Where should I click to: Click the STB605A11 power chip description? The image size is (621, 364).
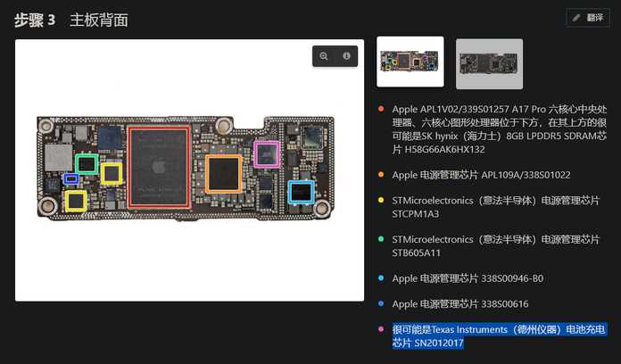496,246
